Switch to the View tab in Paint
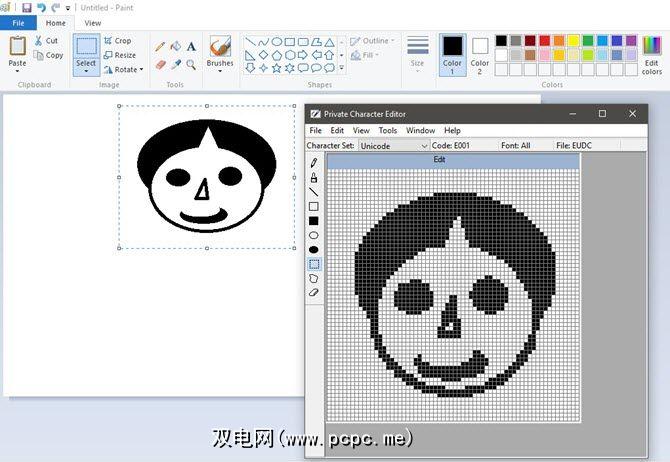The image size is (670, 462). 93,23
